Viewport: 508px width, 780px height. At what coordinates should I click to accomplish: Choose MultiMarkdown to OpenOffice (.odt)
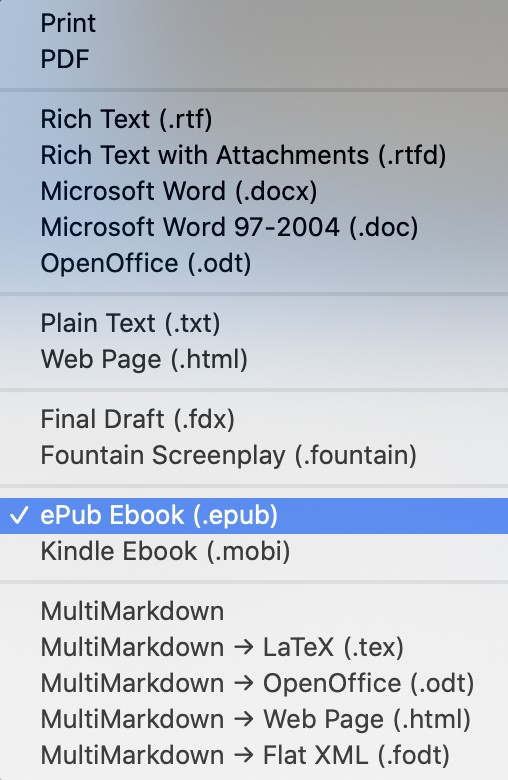coord(254,683)
